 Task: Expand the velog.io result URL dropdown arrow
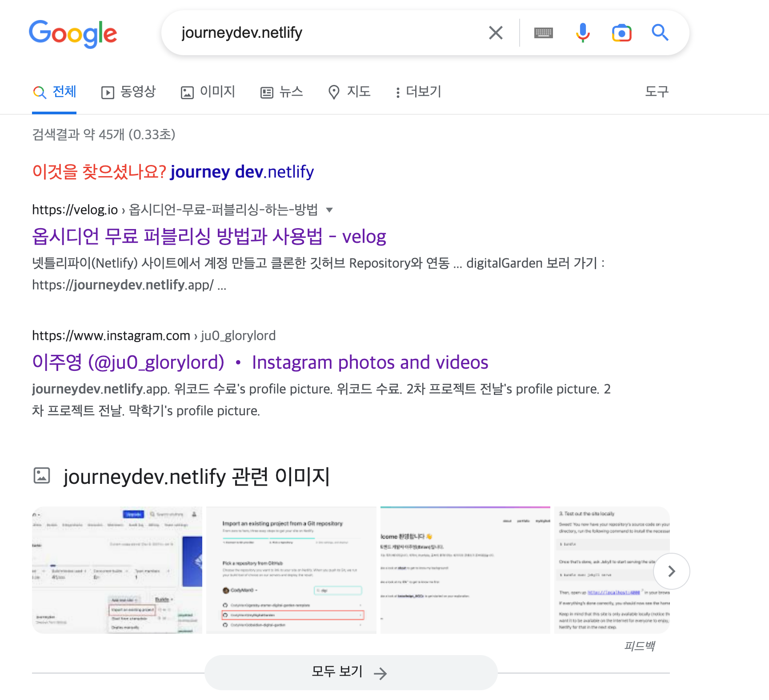(x=329, y=210)
